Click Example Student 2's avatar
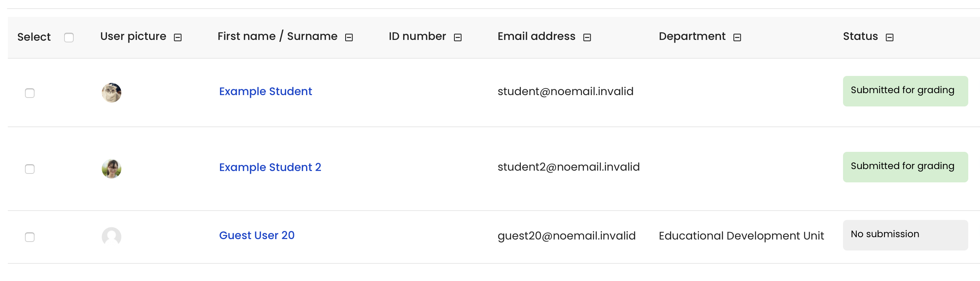This screenshot has width=980, height=281. pos(112,169)
